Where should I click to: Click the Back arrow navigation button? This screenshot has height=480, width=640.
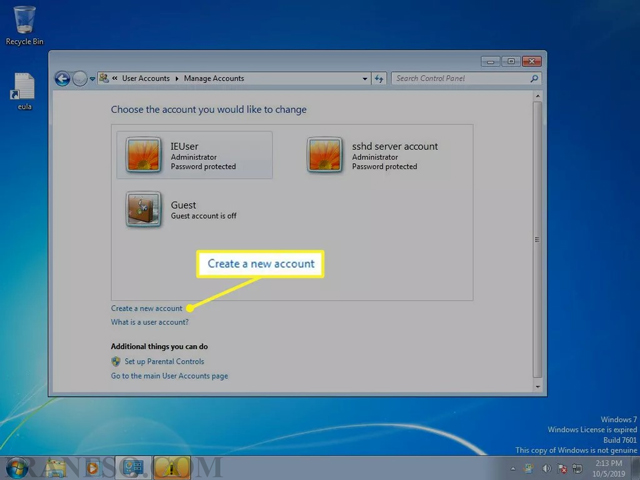(62, 78)
